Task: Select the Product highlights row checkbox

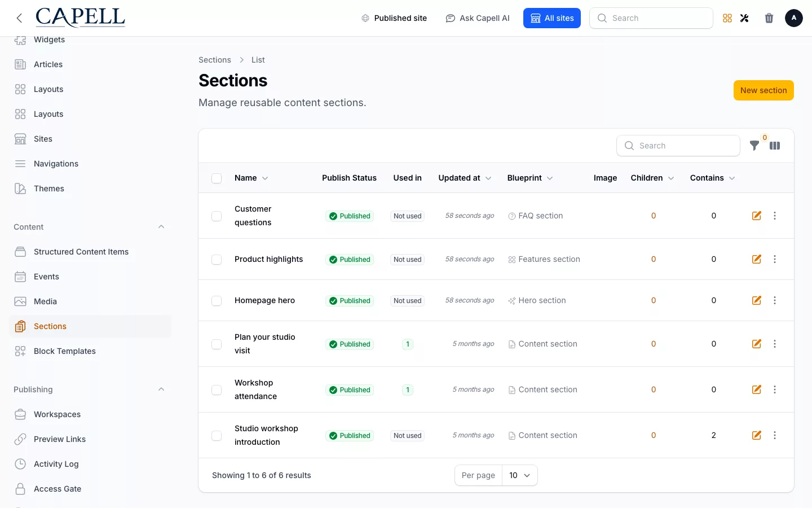Action: (x=217, y=260)
